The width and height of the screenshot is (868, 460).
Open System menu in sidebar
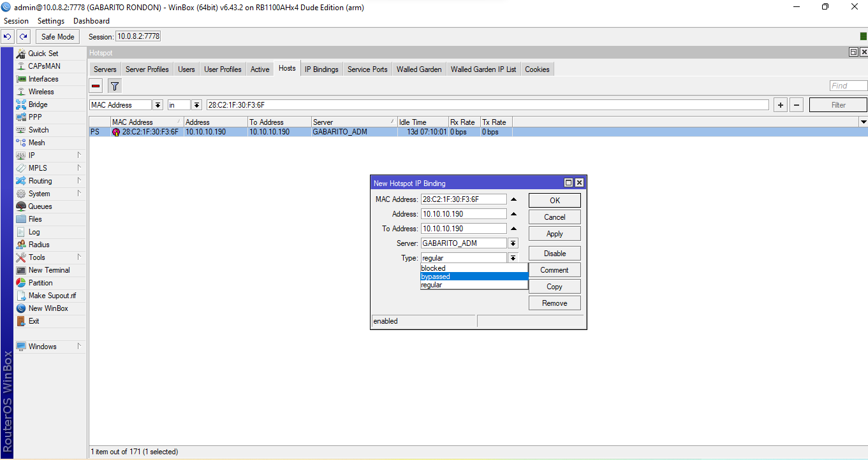pos(50,194)
